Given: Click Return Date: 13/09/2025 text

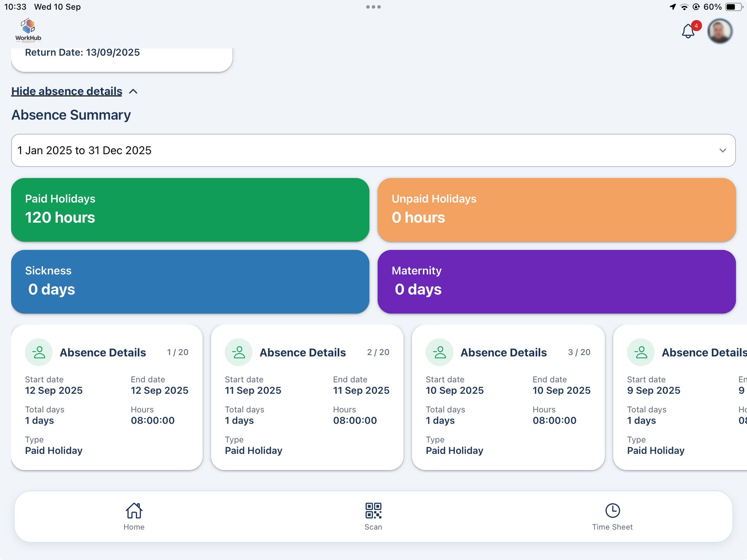Looking at the screenshot, I should tap(82, 52).
